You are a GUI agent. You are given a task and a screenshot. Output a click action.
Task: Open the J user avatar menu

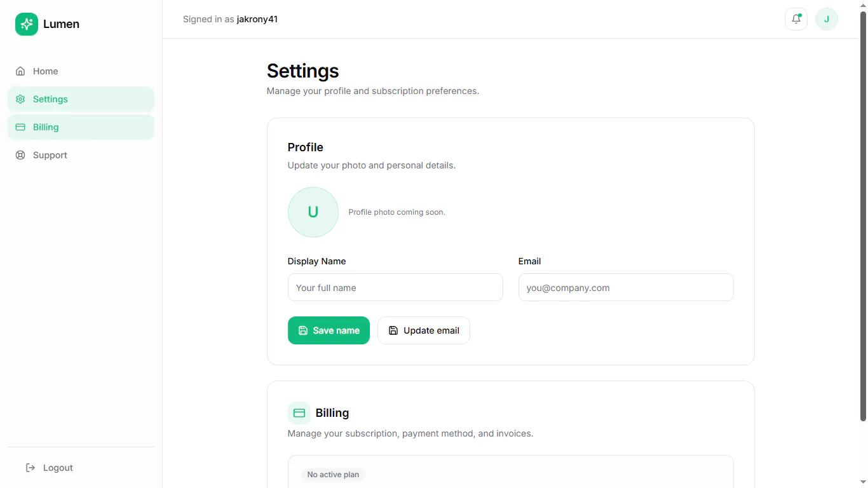pos(827,19)
